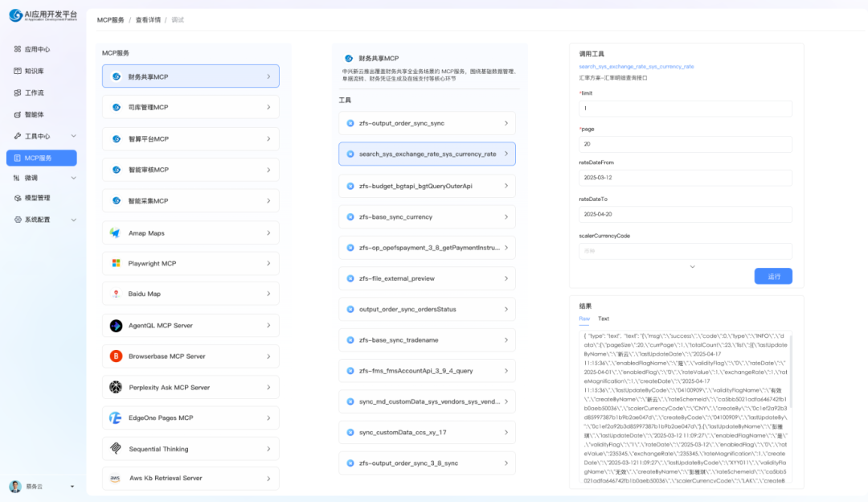Viewport: 868px width, 502px height.
Task: Open the Amap Maps server icon
Action: coord(115,232)
